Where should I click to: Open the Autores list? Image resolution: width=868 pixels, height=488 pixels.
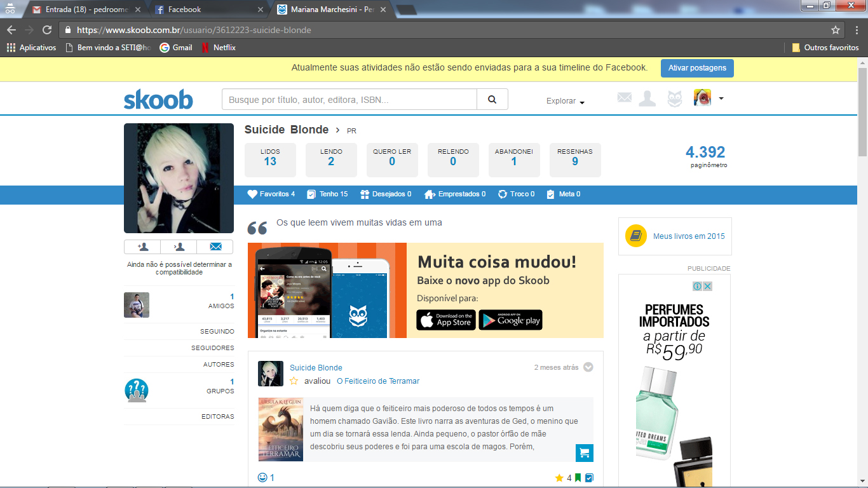[x=219, y=365]
